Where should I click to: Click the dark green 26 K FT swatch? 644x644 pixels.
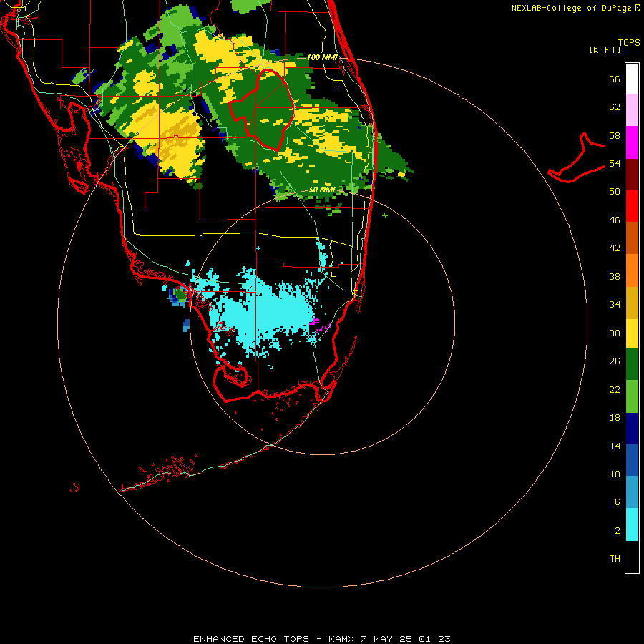tap(632, 364)
